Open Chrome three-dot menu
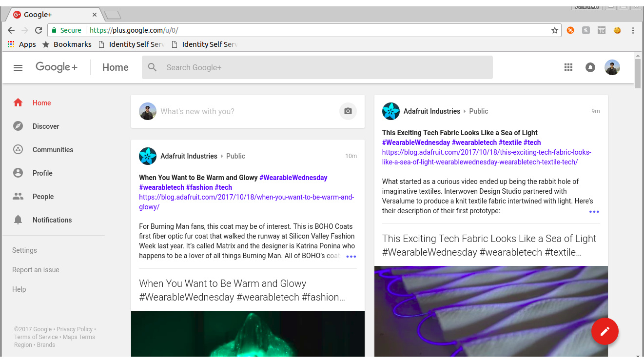The image size is (644, 363). click(x=633, y=30)
